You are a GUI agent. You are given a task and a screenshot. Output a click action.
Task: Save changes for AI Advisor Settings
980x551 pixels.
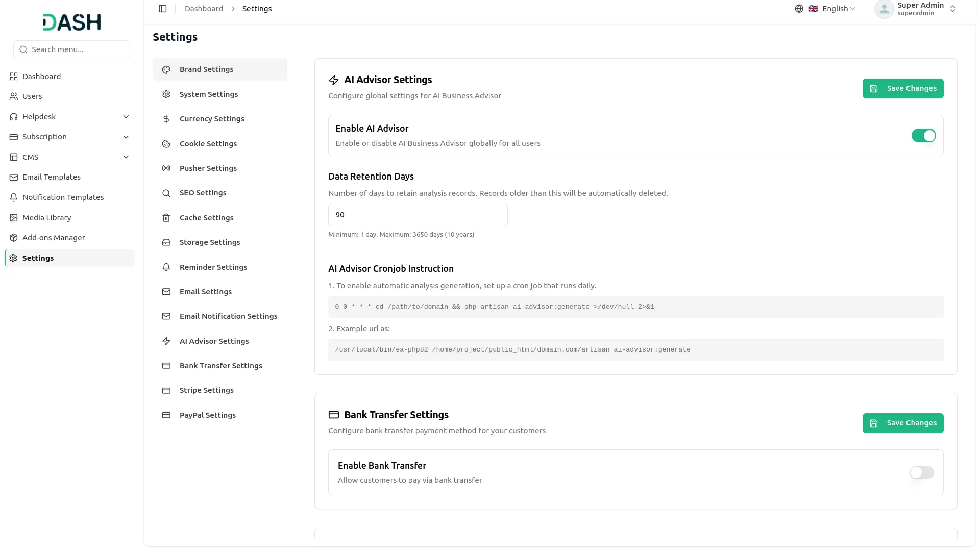[902, 88]
